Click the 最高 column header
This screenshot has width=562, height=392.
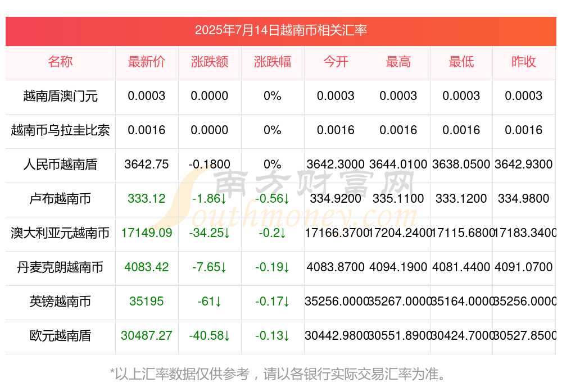pos(398,62)
